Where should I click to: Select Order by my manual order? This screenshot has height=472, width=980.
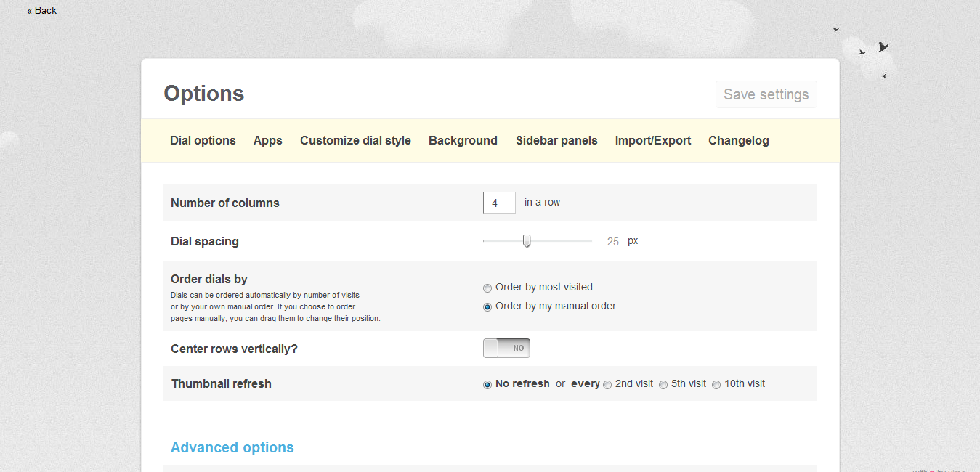pyautogui.click(x=487, y=307)
